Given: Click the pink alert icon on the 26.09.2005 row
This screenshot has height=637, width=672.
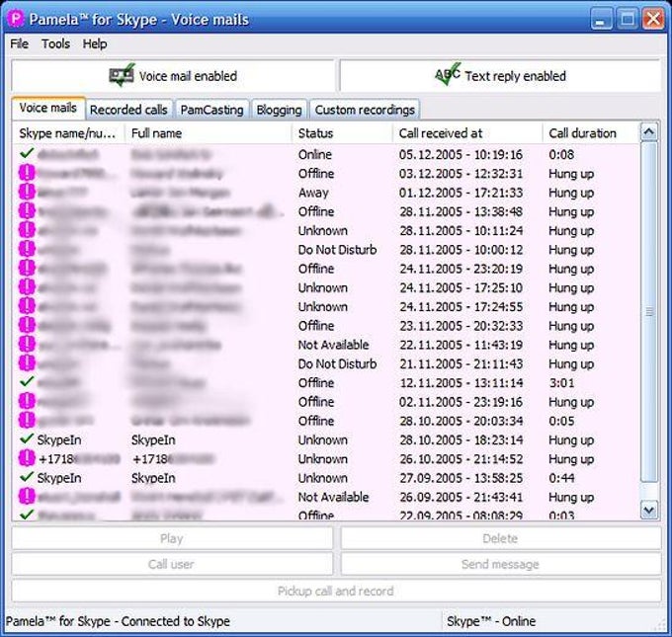Looking at the screenshot, I should click(x=27, y=497).
